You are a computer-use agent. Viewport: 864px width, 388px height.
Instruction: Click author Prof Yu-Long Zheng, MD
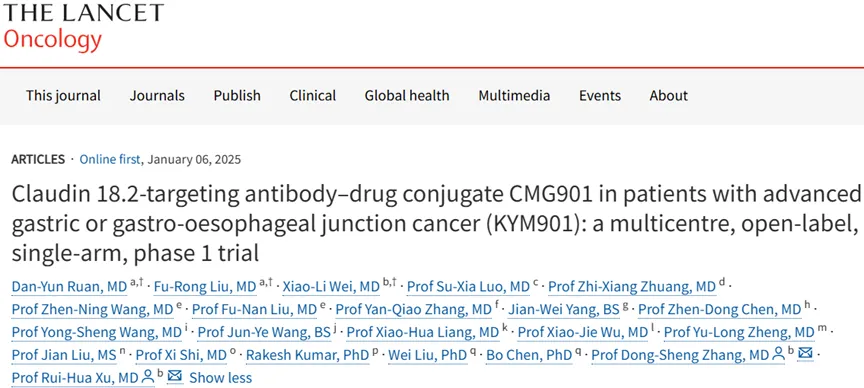pyautogui.click(x=739, y=332)
